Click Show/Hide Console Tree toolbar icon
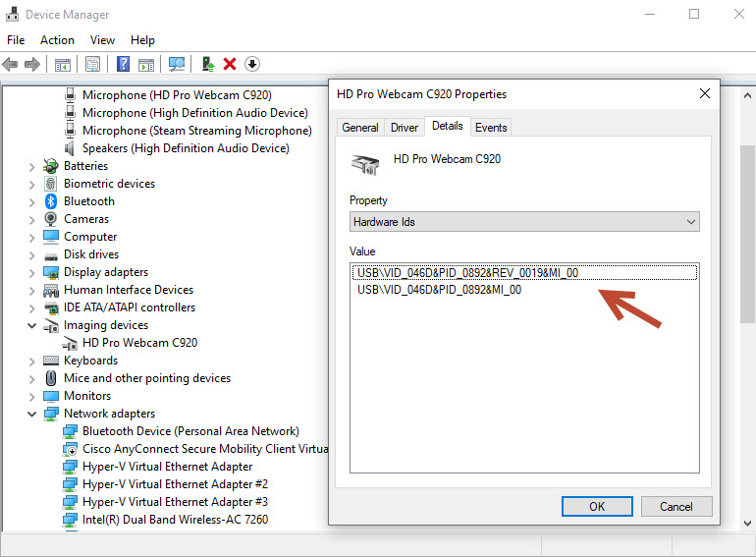Viewport: 756px width, 557px height. point(63,64)
